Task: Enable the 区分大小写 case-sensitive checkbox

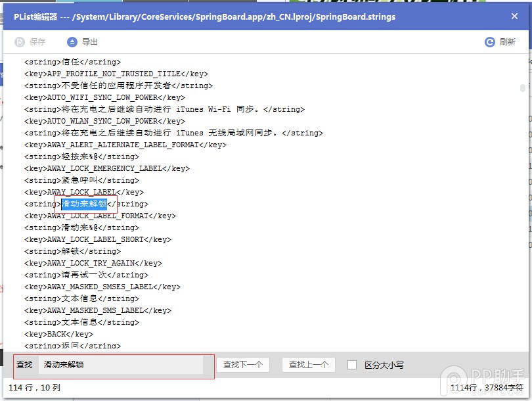Action: tap(352, 366)
